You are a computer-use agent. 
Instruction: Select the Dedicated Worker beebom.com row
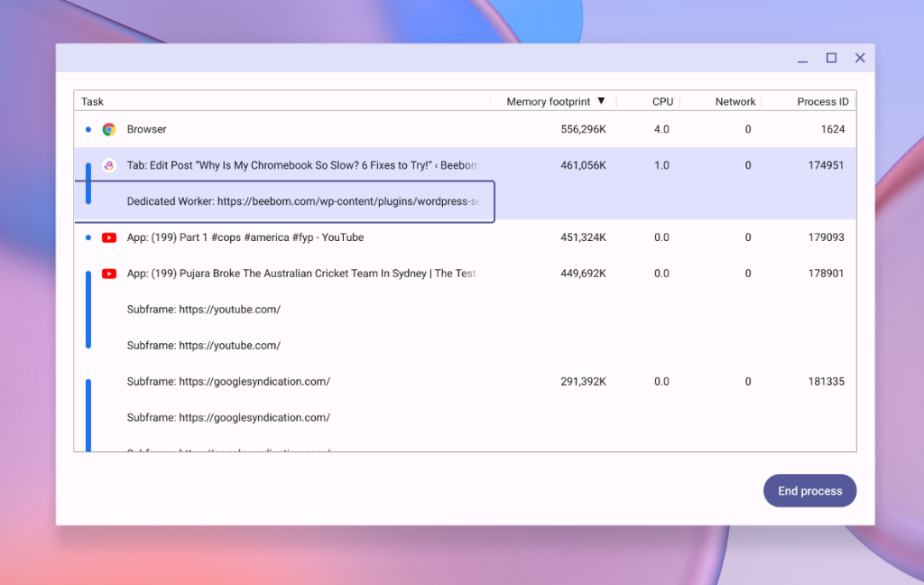click(465, 201)
